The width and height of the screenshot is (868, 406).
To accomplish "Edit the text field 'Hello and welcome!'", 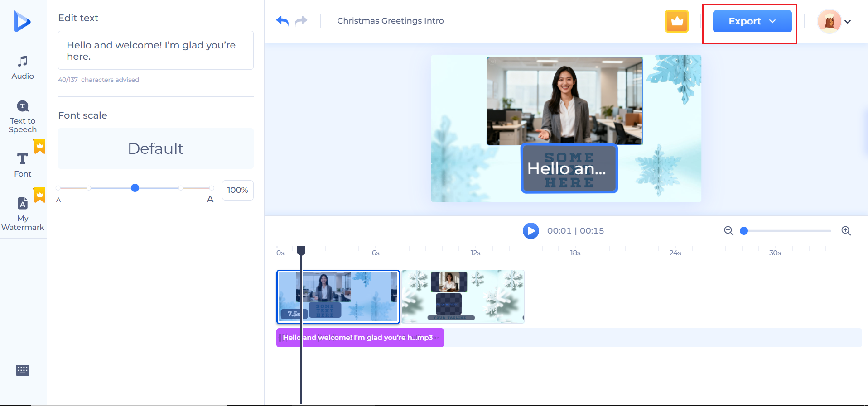I will [x=156, y=50].
